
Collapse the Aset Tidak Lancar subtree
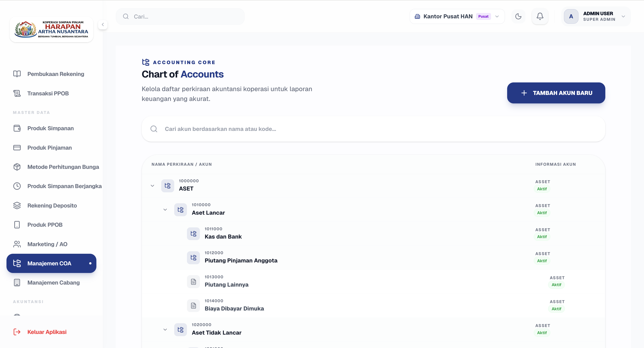[x=165, y=329]
